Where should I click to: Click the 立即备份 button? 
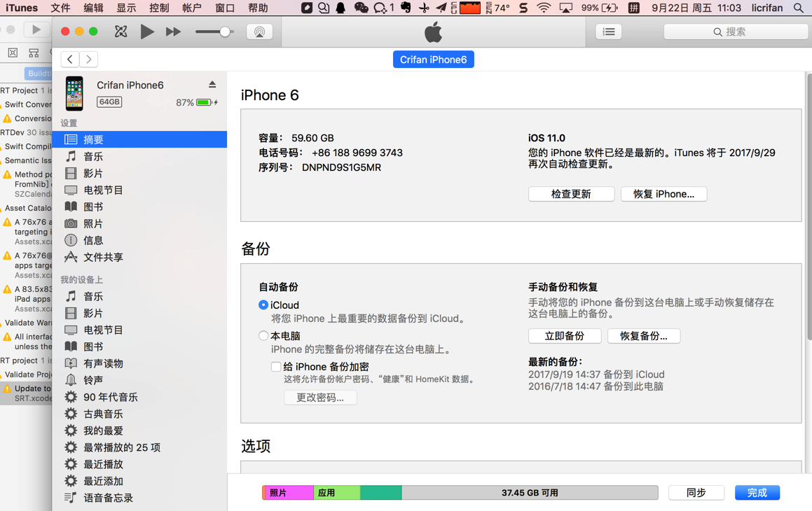(x=565, y=336)
